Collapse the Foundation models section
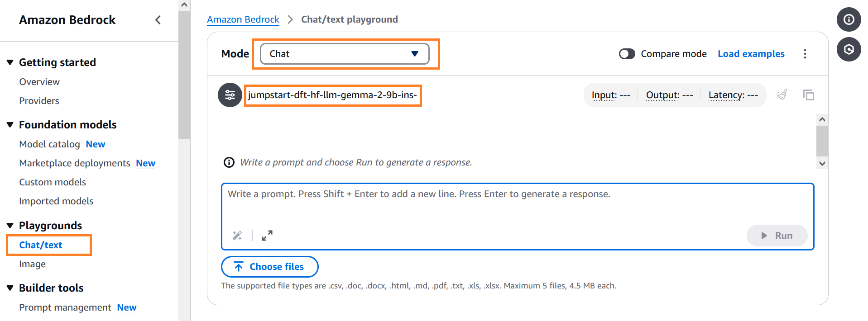868x321 pixels. tap(10, 125)
